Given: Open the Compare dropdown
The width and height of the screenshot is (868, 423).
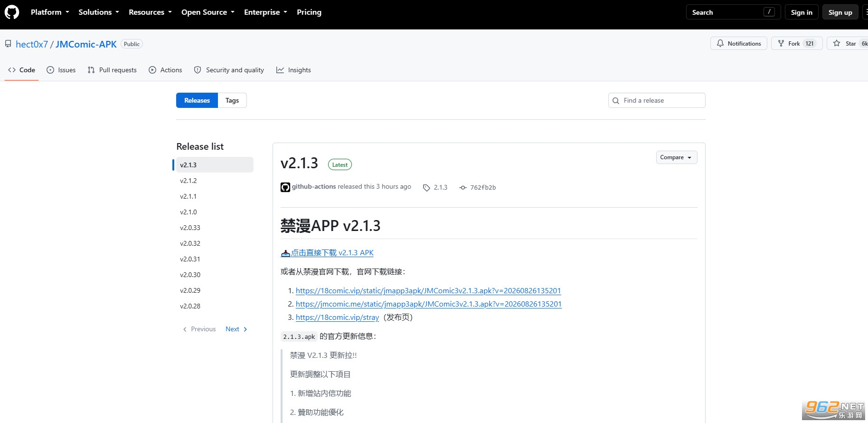Looking at the screenshot, I should click(x=677, y=157).
